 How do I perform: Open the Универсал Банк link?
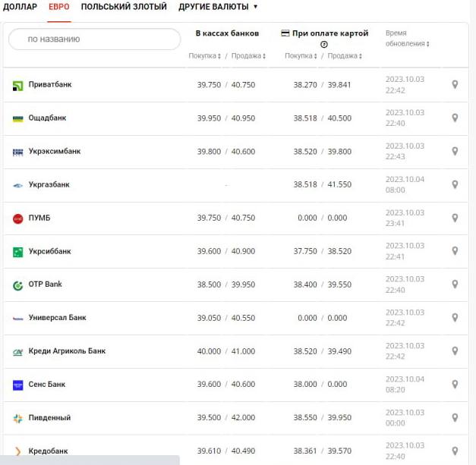[x=57, y=318]
